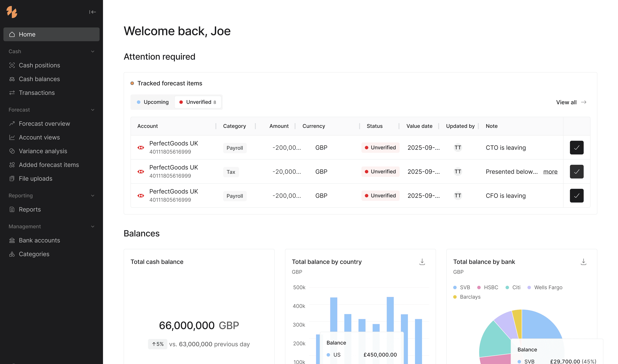Collapse the Forecast sidebar section
Screen dimensions: 618x364
[93, 110]
